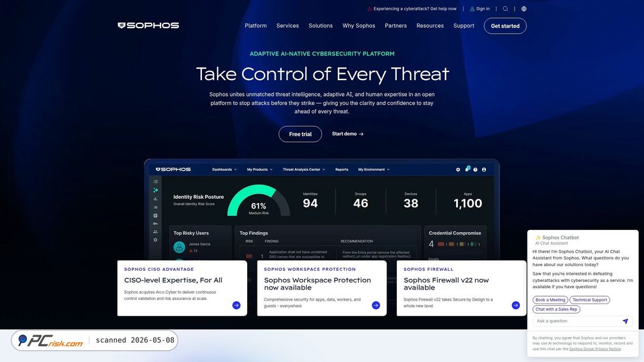Open the Partners menu
The height and width of the screenshot is (362, 644).
pos(396,26)
